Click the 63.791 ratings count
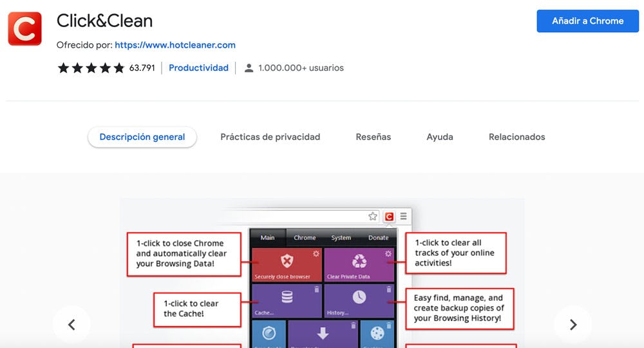This screenshot has width=644, height=348. coord(142,68)
